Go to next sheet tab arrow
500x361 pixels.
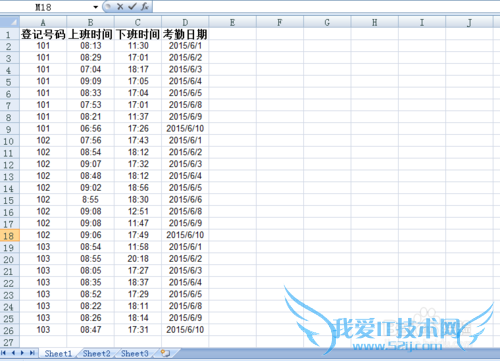(23, 353)
